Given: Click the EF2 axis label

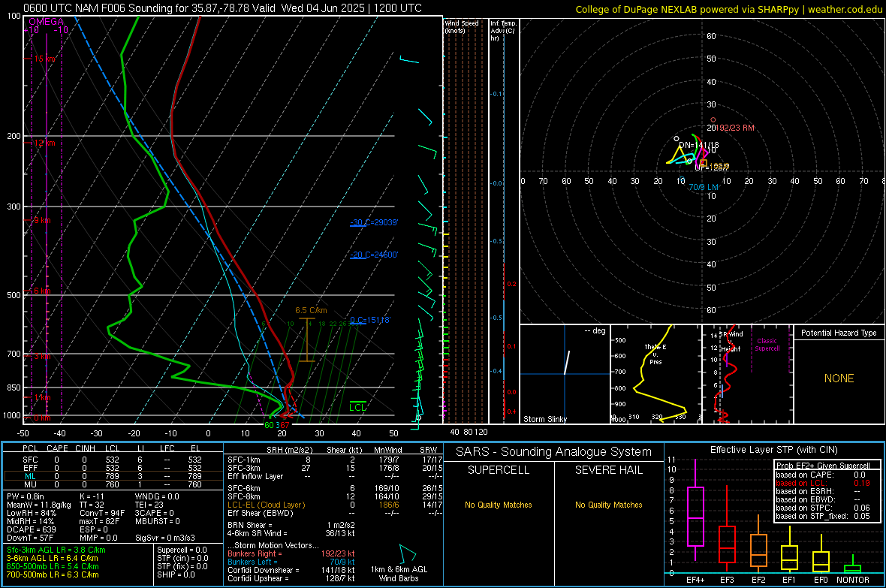Looking at the screenshot, I should [758, 580].
